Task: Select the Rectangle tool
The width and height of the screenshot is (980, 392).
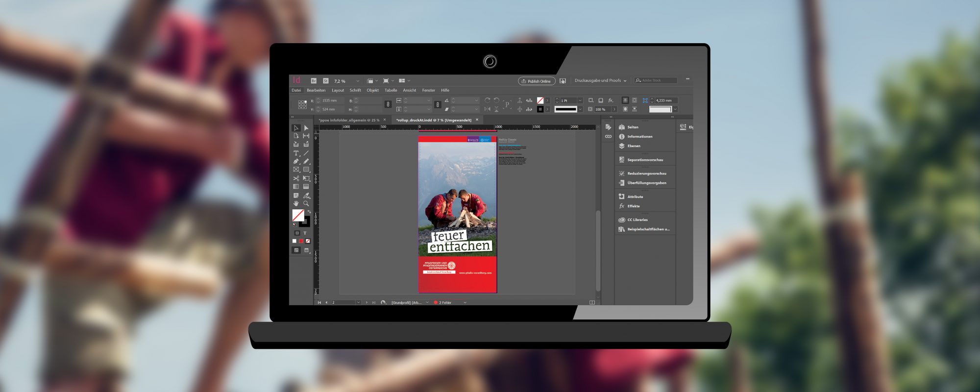Action: pos(306,170)
